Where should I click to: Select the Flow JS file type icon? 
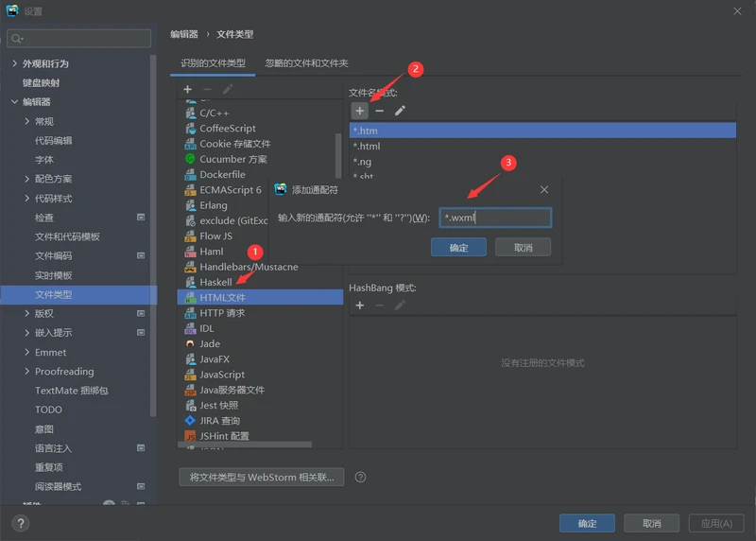[x=191, y=236]
